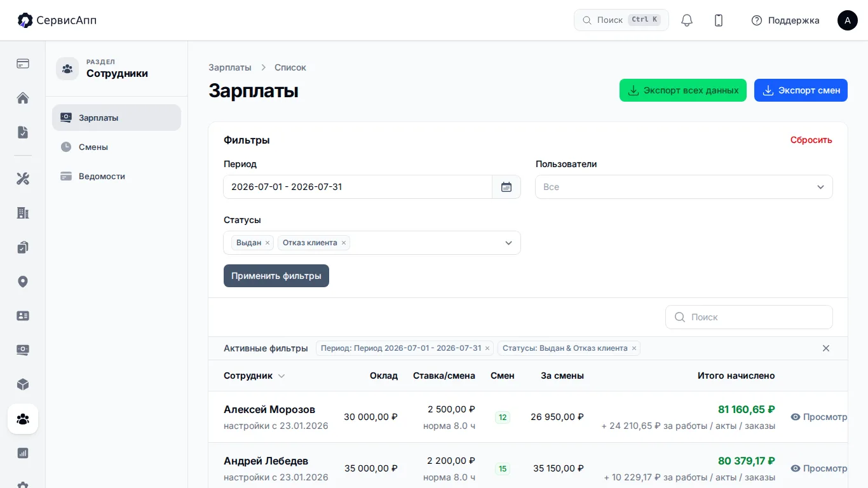The width and height of the screenshot is (868, 488).
Task: Click Сбросить to reset filters
Action: [811, 140]
